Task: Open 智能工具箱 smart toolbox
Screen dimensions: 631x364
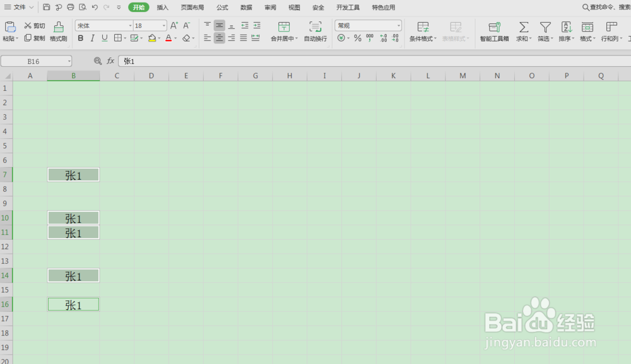Action: [494, 32]
